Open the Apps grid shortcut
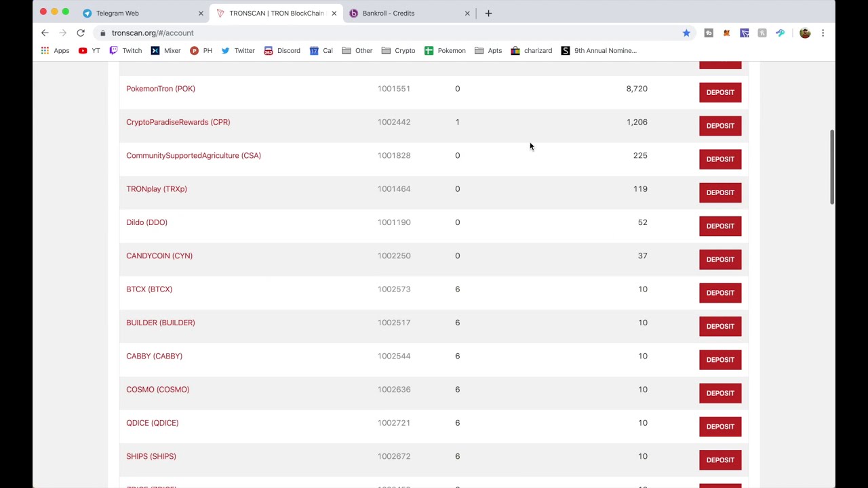This screenshot has width=868, height=488. [x=55, y=50]
